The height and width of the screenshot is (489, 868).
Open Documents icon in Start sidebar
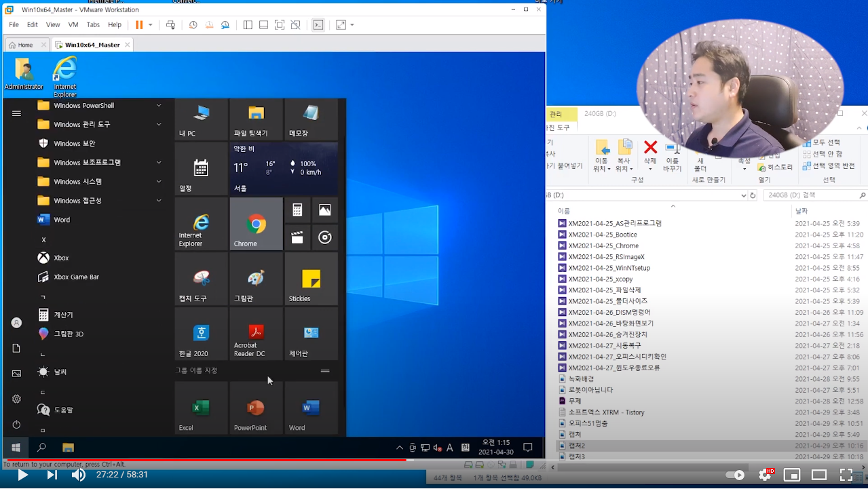[16, 348]
